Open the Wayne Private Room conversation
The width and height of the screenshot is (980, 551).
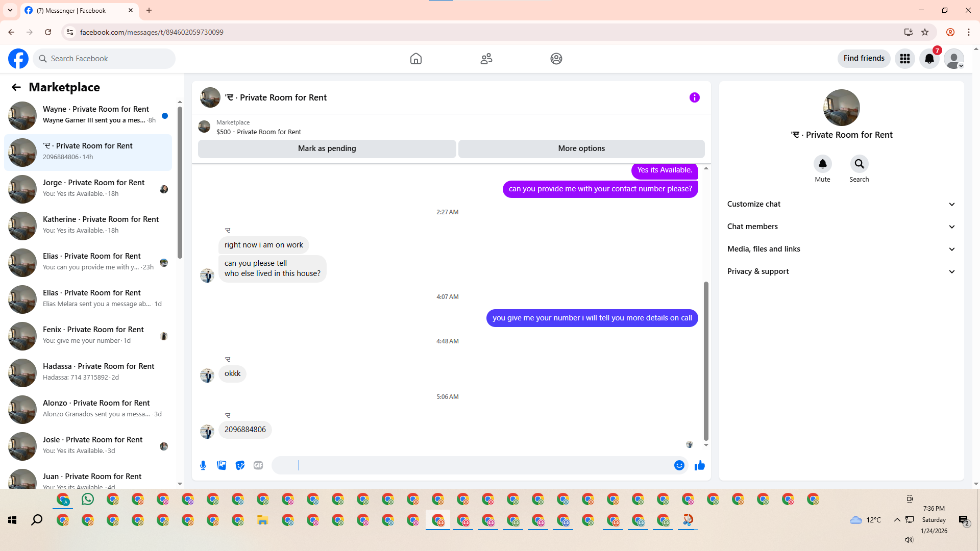tap(88, 115)
